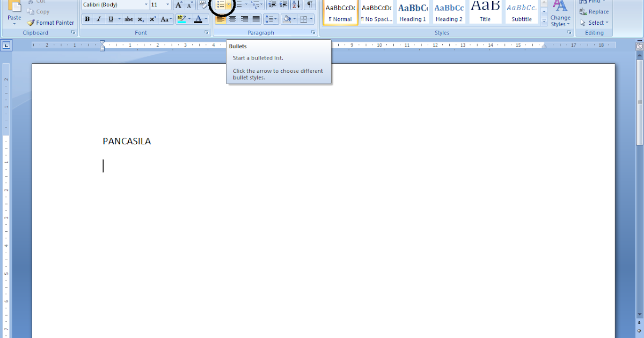This screenshot has height=338, width=644.
Task: Open the Change Case (Aa) menu
Action: pyautogui.click(x=166, y=19)
